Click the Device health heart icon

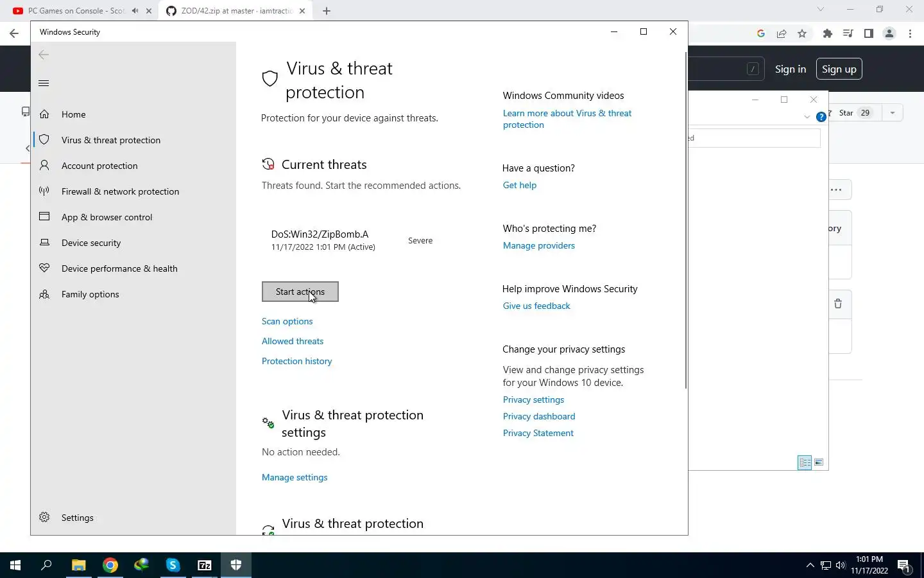click(x=44, y=268)
